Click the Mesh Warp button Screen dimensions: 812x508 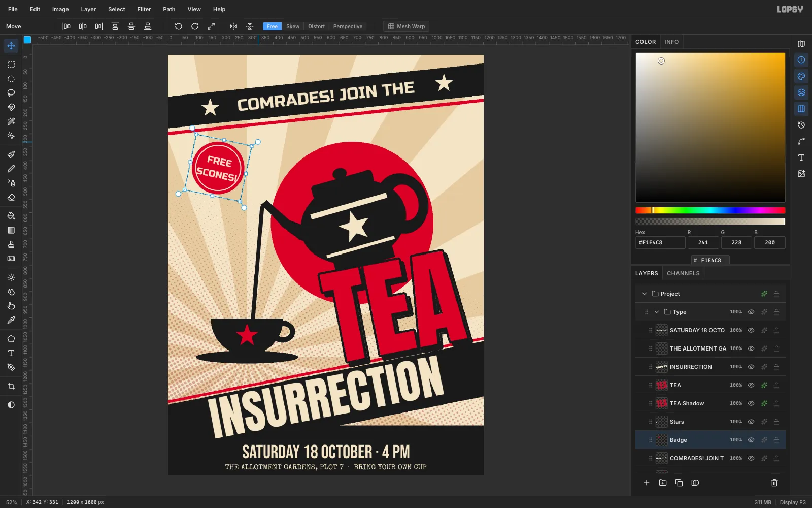[x=406, y=26]
